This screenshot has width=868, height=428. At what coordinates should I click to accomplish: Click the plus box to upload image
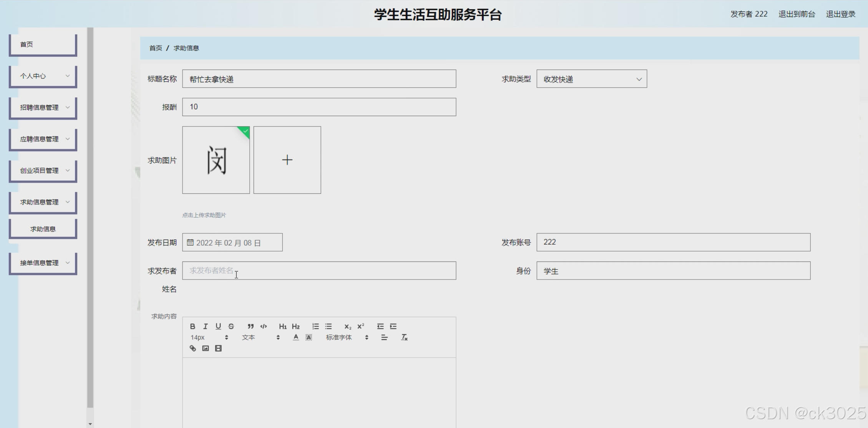pyautogui.click(x=287, y=160)
